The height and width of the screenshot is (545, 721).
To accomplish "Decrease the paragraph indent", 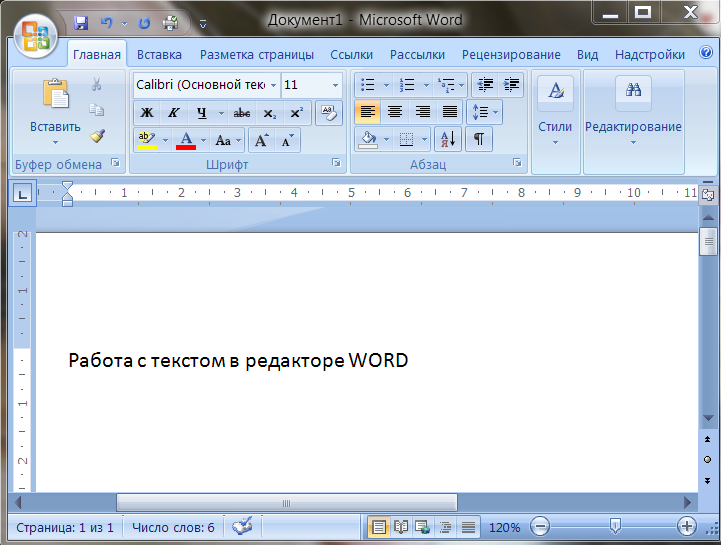I will point(485,85).
